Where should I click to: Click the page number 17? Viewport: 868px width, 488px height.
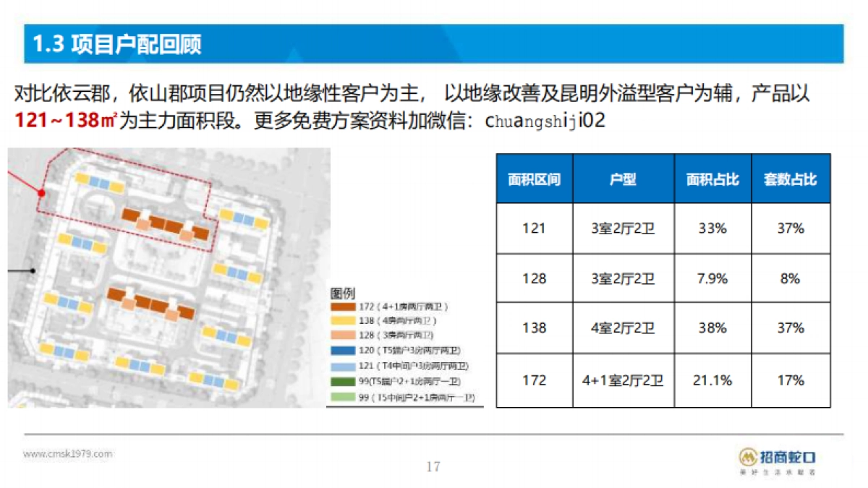(x=432, y=466)
